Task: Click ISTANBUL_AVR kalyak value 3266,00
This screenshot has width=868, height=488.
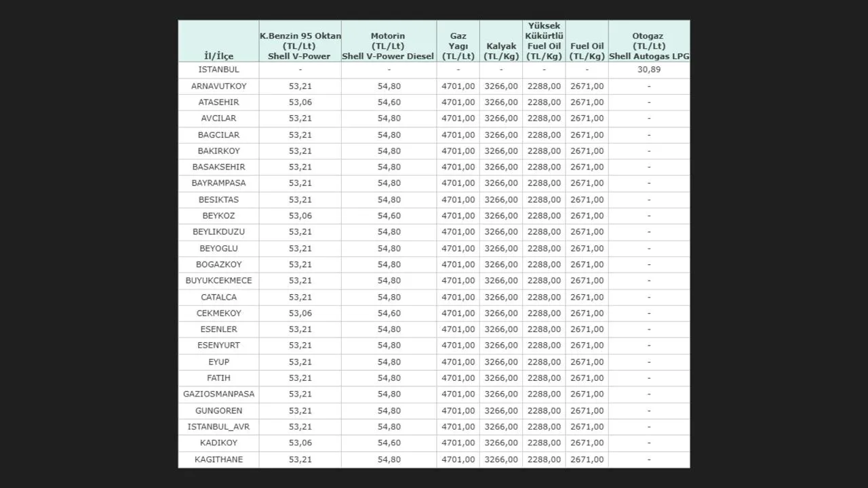Action: point(501,426)
